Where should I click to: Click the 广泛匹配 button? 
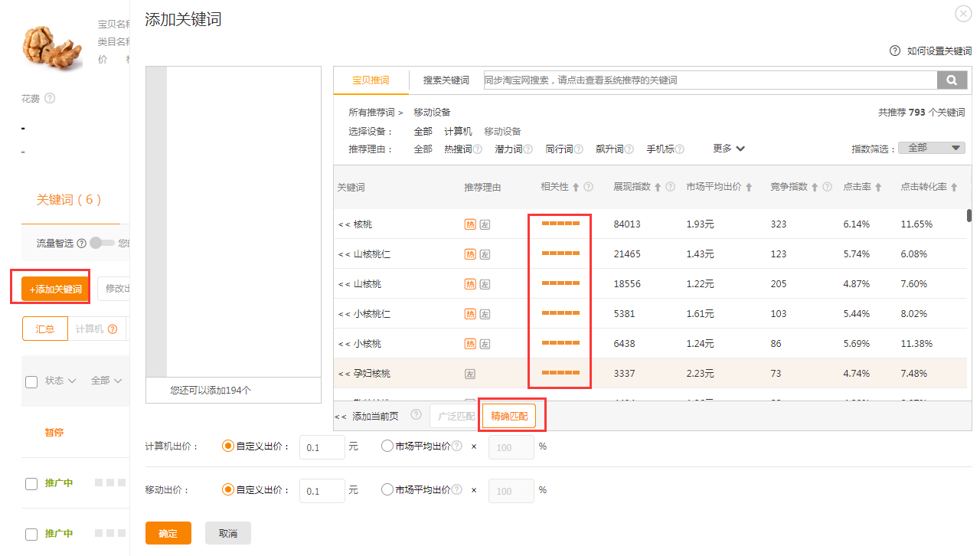click(x=456, y=417)
